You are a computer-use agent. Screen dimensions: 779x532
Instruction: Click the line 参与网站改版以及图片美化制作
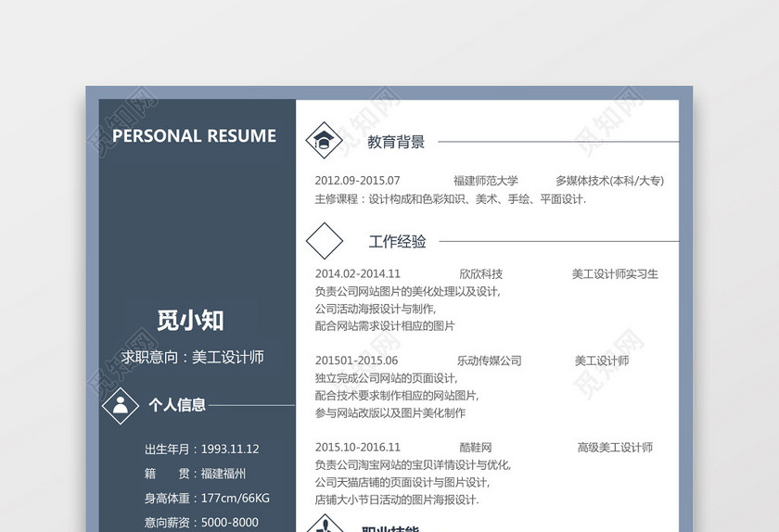point(390,413)
